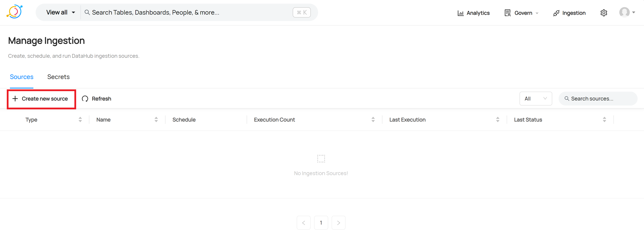Go to previous page arrow

pyautogui.click(x=303, y=223)
